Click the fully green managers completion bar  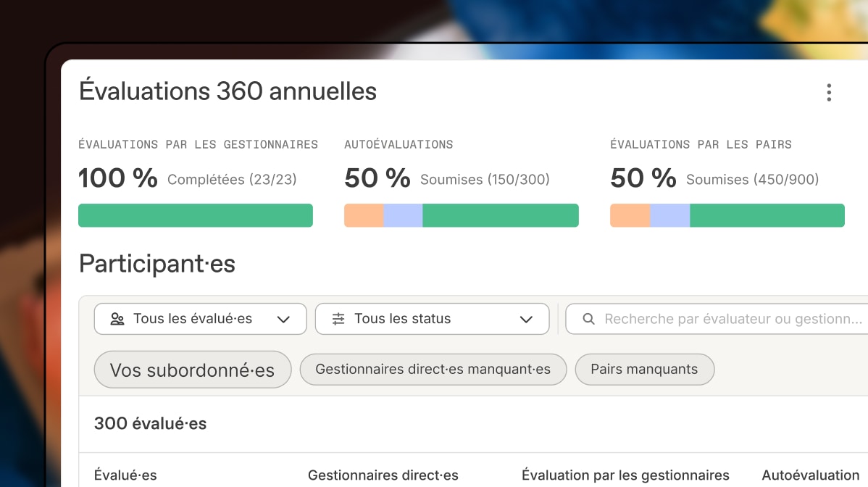[196, 215]
